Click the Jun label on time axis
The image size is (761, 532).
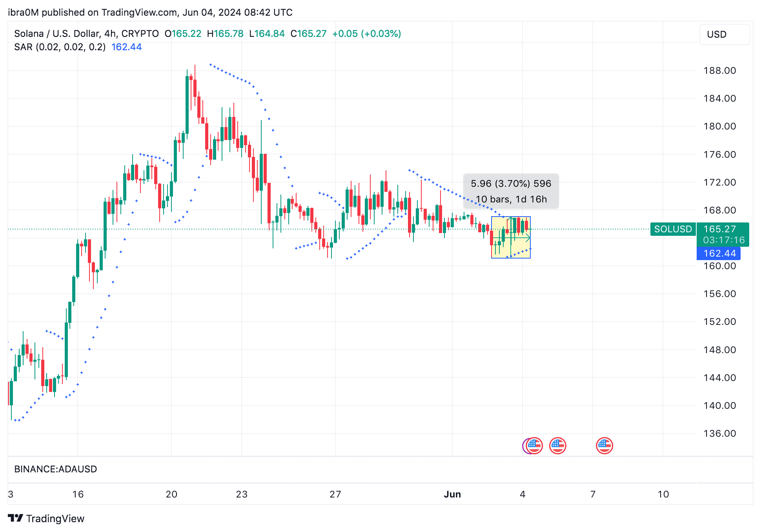[452, 494]
